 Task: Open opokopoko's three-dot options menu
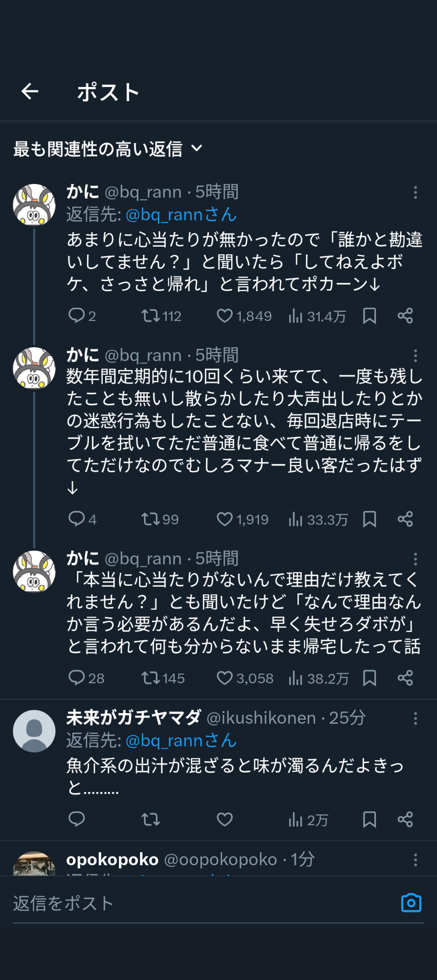tap(415, 860)
